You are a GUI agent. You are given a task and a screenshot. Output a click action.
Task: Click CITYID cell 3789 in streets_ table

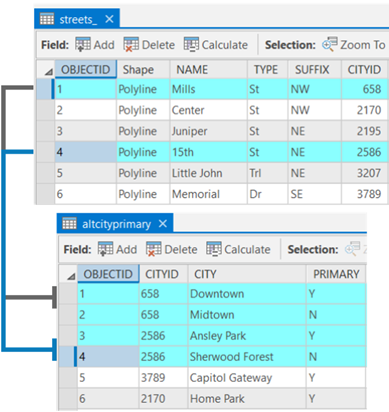point(365,194)
